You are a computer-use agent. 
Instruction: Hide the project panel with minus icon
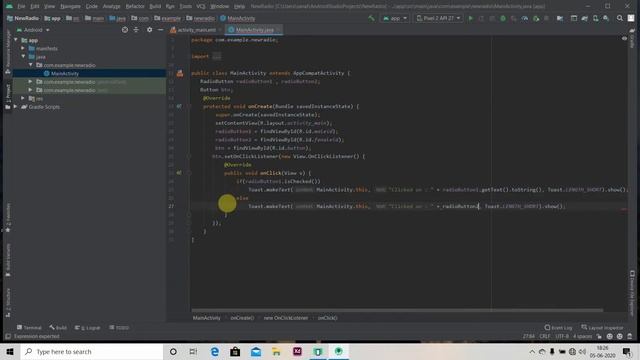pos(160,30)
